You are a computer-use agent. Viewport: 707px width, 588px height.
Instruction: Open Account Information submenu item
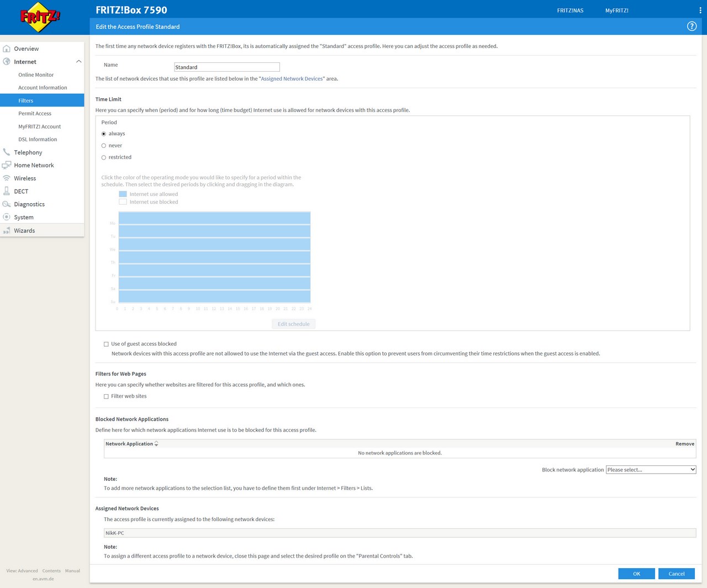[43, 87]
